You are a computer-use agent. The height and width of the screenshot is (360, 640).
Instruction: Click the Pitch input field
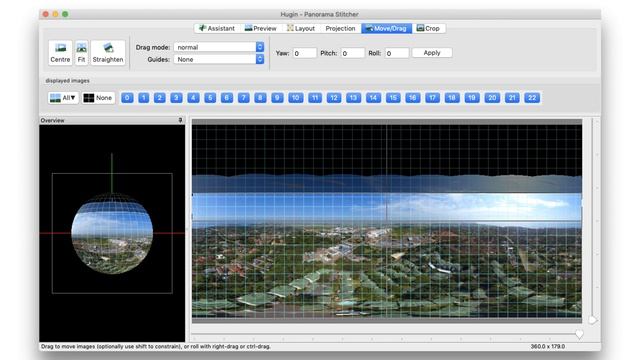pos(352,53)
